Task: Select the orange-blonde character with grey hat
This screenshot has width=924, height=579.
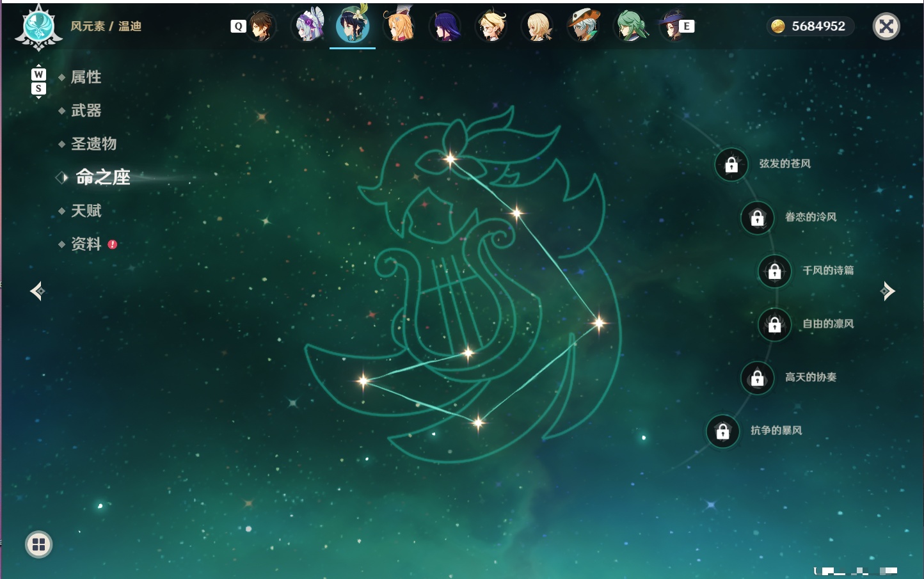Action: coord(399,26)
